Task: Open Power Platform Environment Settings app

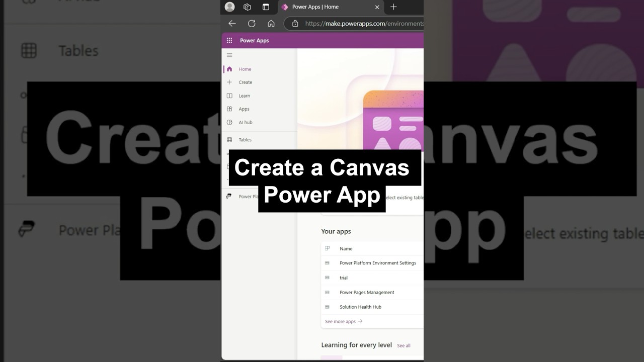Action: click(x=378, y=263)
